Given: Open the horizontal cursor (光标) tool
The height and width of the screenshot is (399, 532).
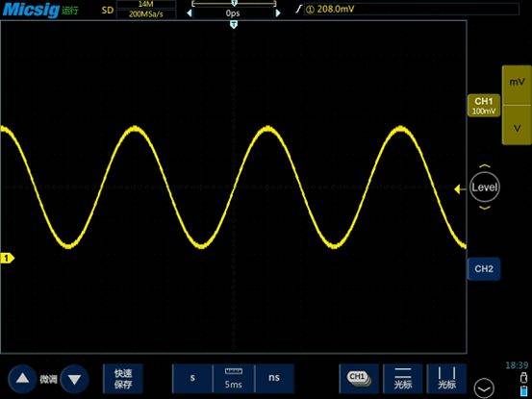Looking at the screenshot, I should pyautogui.click(x=403, y=379).
